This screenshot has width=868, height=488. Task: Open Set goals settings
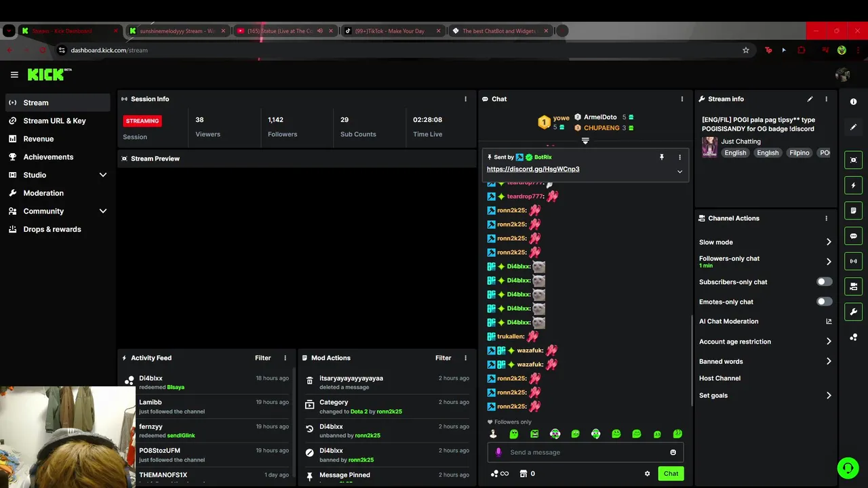coord(766,395)
